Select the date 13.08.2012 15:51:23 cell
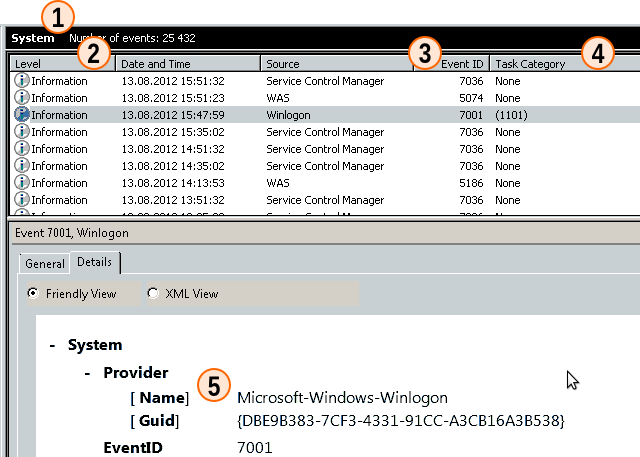Screen dimensions: 640x457 coord(173,98)
